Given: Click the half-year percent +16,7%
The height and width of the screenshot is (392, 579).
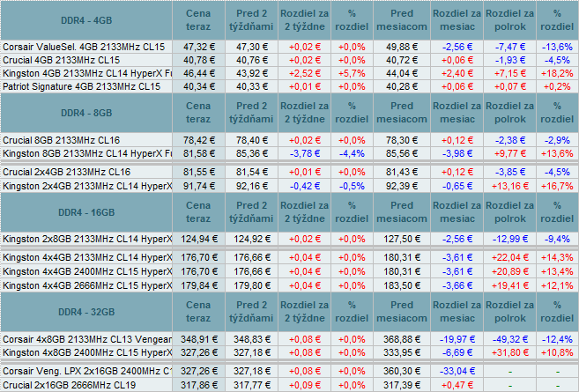Looking at the screenshot, I should pos(557,186).
